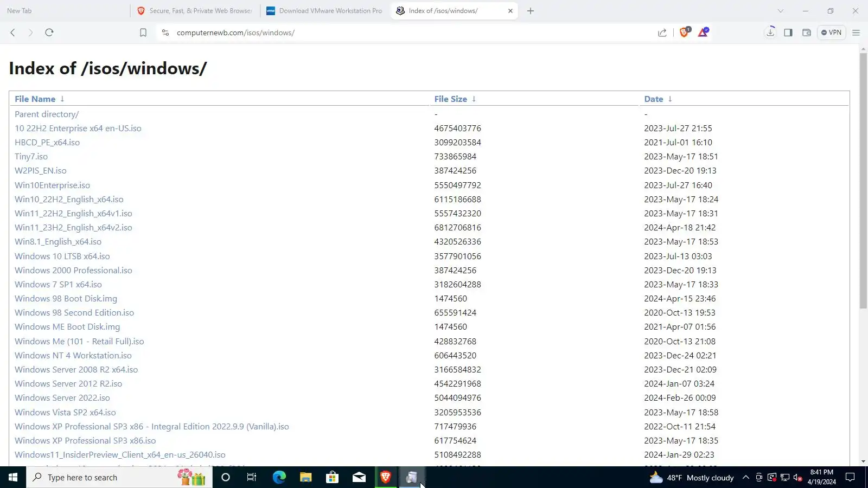
Task: Bookmark this page with the bookmark icon
Action: coord(143,33)
